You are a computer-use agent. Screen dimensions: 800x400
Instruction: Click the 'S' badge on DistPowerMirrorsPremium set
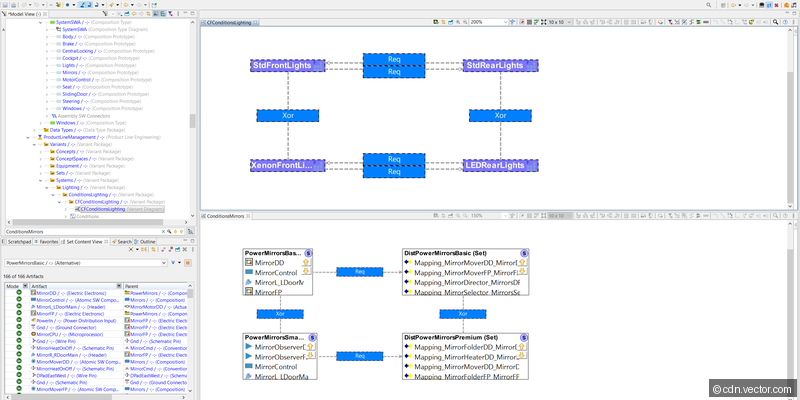pyautogui.click(x=522, y=339)
